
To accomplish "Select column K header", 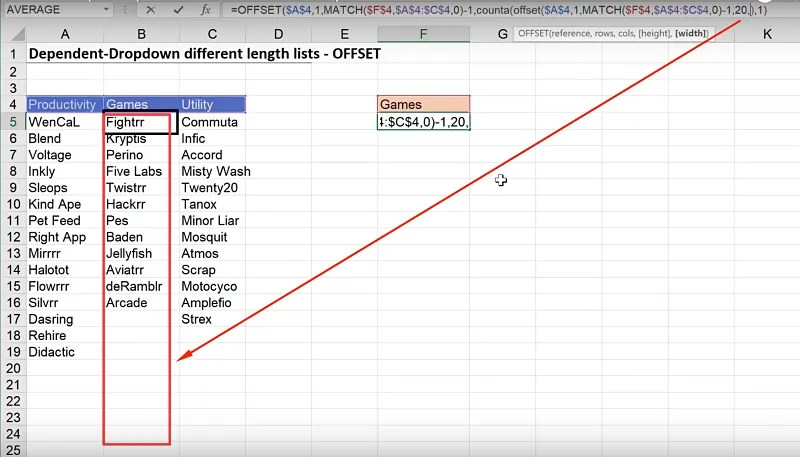I will (x=766, y=34).
